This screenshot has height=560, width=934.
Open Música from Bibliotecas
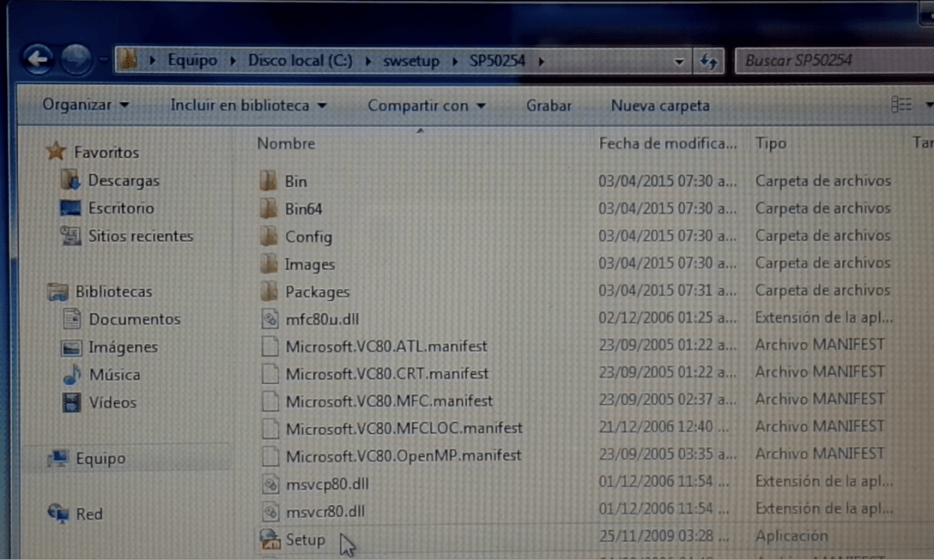click(x=116, y=374)
